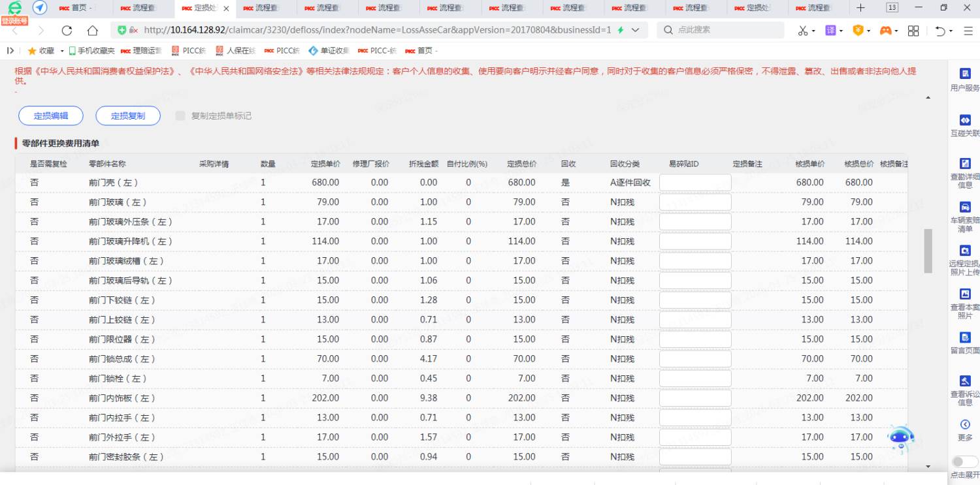Screen dimensions: 980x485
Task: Click the page vertical scrollbar thumb
Action: click(x=928, y=251)
